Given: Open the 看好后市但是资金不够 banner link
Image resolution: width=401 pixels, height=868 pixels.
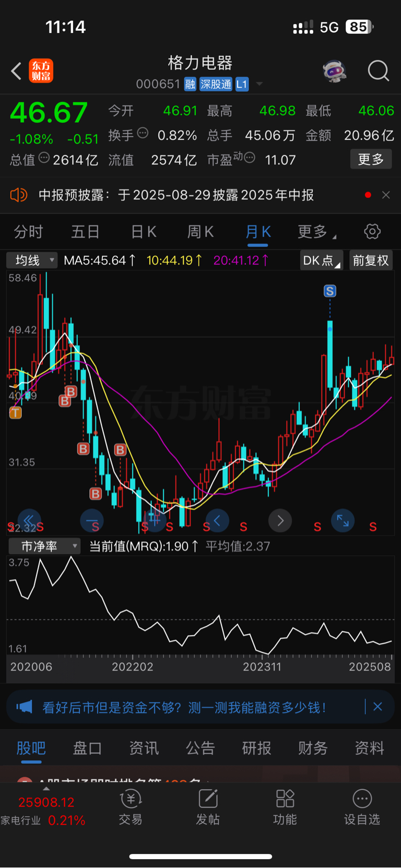Looking at the screenshot, I should (x=184, y=707).
